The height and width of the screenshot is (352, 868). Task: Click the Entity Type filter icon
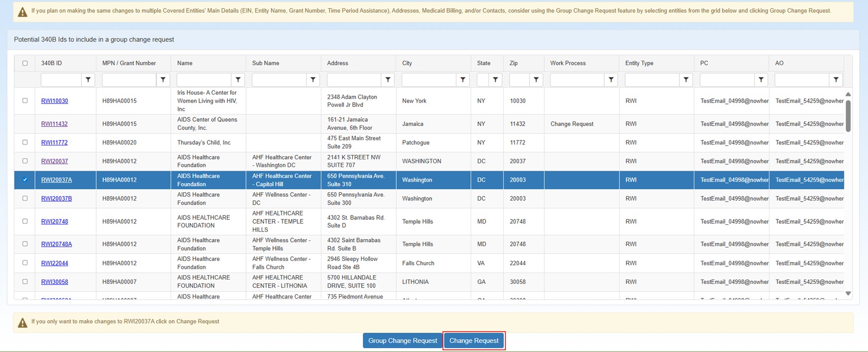click(x=686, y=80)
